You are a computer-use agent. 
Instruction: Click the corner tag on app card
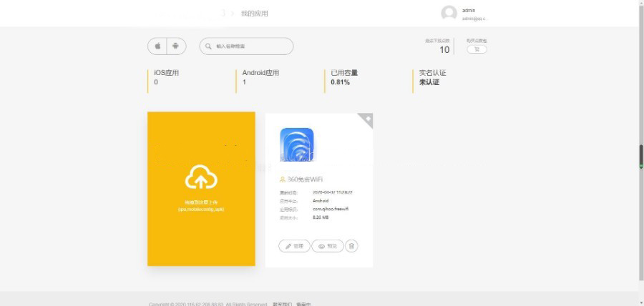(366, 119)
